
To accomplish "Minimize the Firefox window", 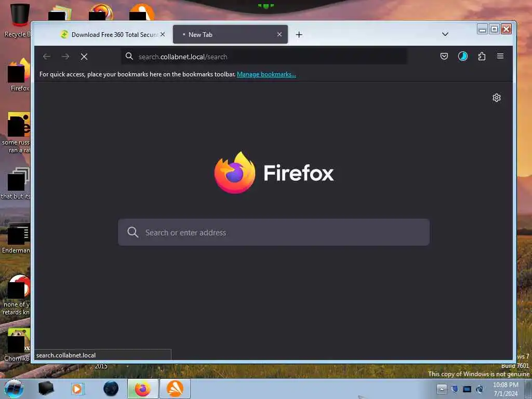I will (x=482, y=29).
